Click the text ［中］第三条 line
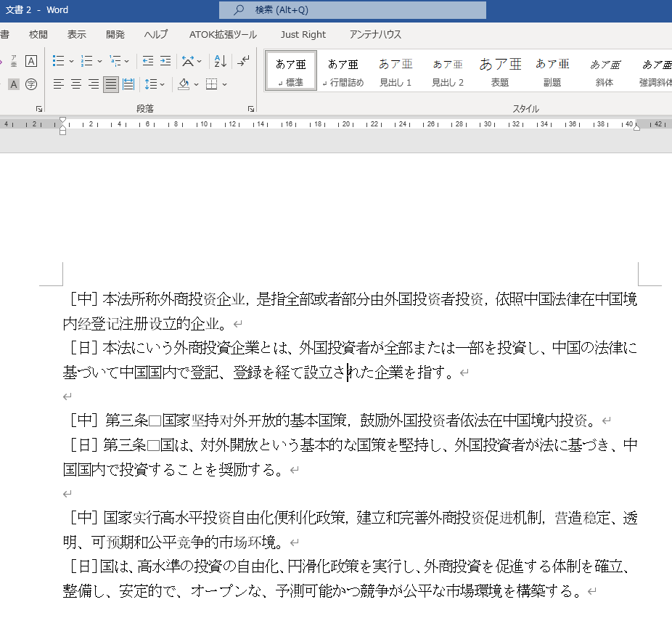The image size is (672, 642). click(x=333, y=420)
